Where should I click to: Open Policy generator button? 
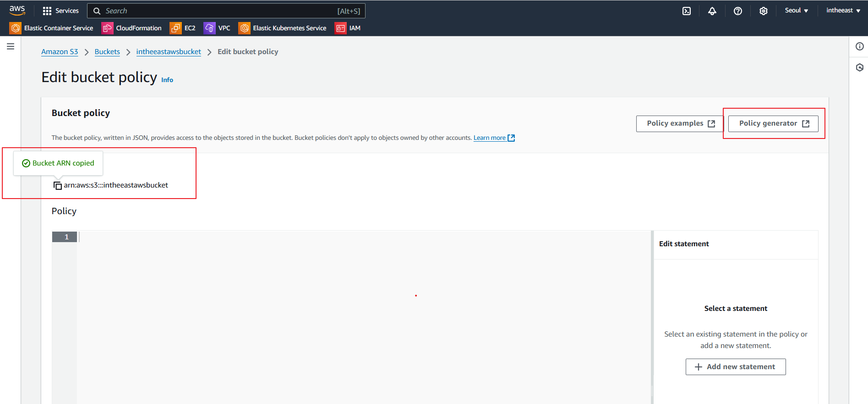(773, 123)
